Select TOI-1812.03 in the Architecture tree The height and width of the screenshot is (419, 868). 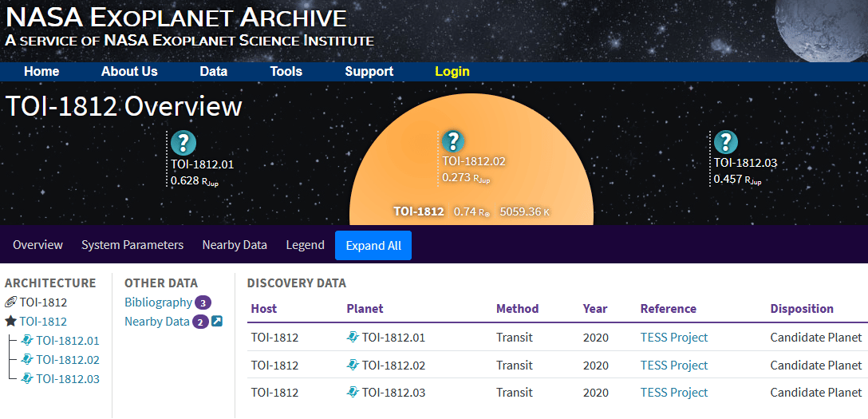(x=68, y=379)
